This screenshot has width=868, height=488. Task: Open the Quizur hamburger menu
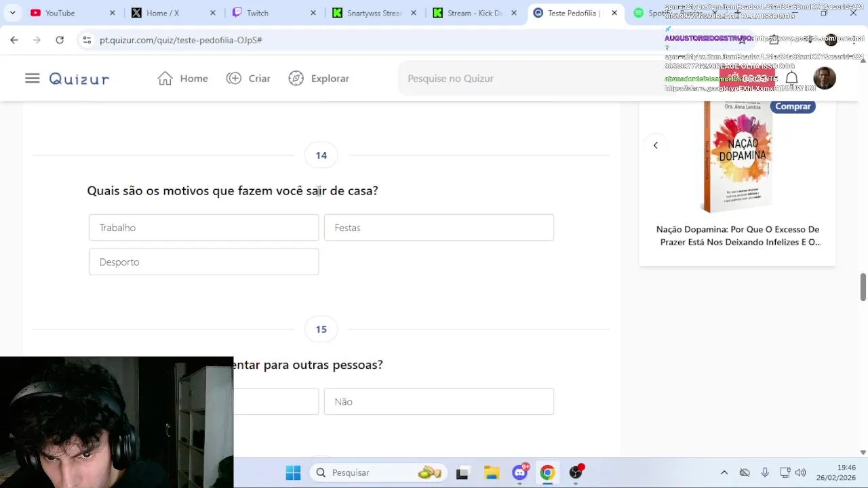[32, 79]
